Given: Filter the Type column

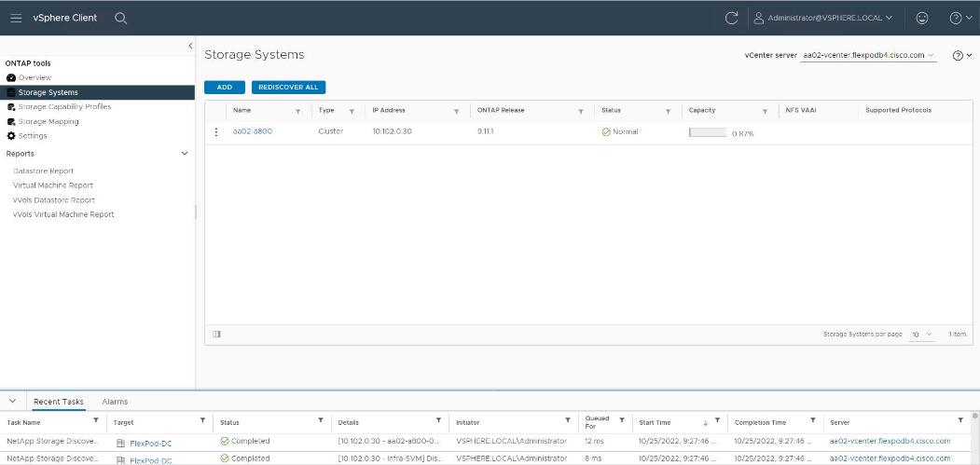Looking at the screenshot, I should click(352, 111).
